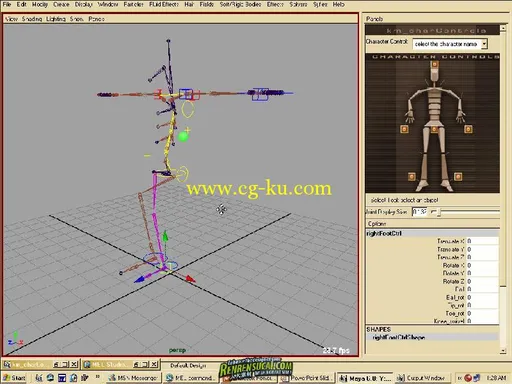Image resolution: width=512 pixels, height=384 pixels.
Task: Open the Modify menu
Action: coord(40,4)
